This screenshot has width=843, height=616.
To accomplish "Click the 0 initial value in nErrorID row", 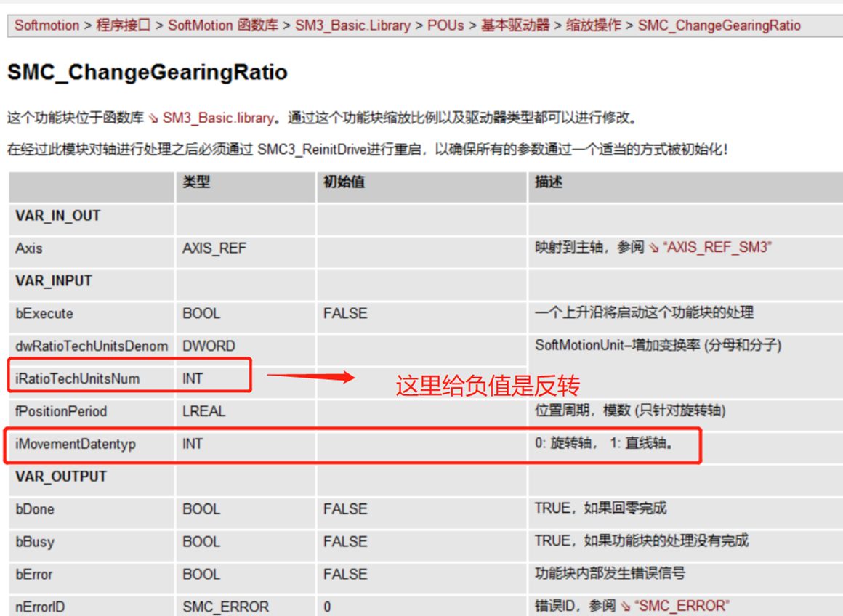I will (x=327, y=607).
